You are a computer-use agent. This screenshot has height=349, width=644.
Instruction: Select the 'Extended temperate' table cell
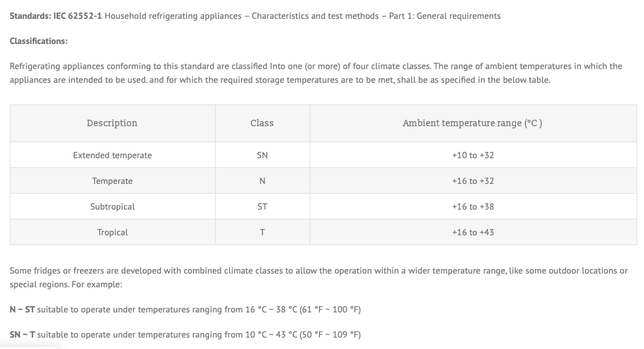coord(112,155)
